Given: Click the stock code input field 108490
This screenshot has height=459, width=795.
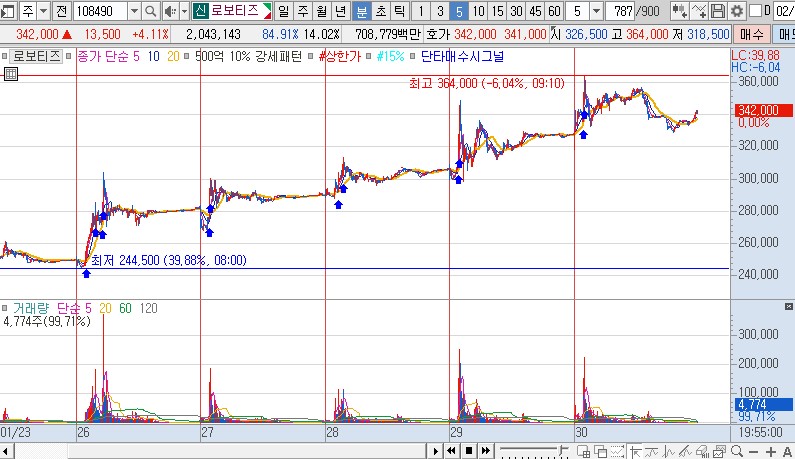Looking at the screenshot, I should pyautogui.click(x=100, y=11).
